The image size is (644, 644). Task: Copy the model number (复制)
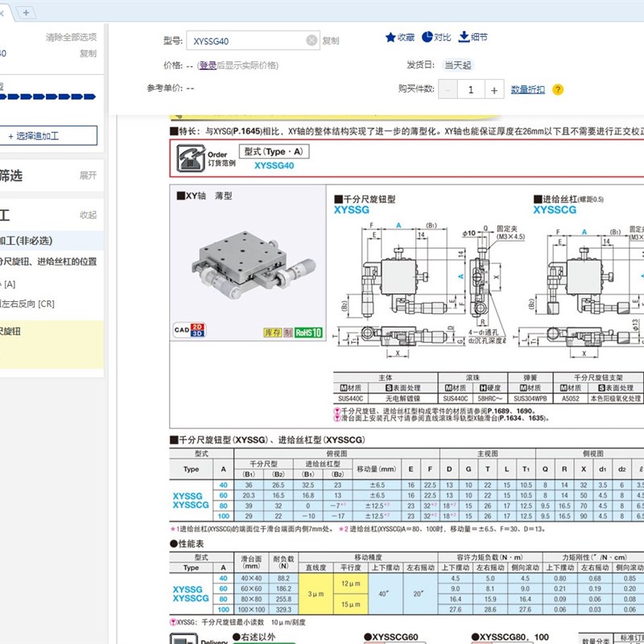(331, 41)
